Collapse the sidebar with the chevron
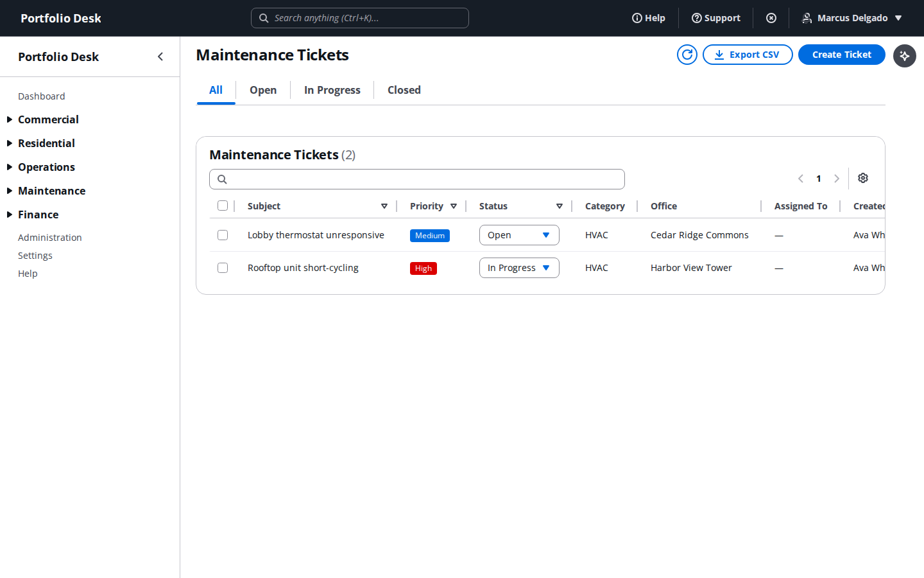This screenshot has width=924, height=578. coord(160,57)
